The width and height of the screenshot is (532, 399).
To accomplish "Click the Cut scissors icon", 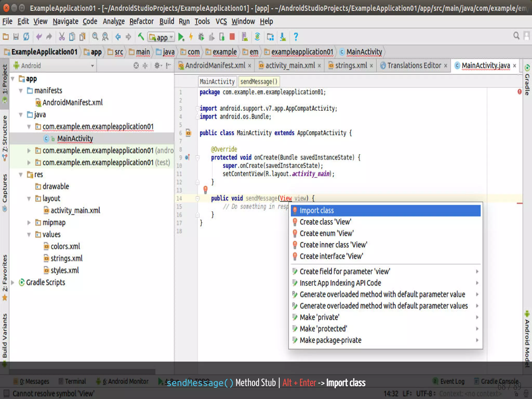I will click(62, 37).
